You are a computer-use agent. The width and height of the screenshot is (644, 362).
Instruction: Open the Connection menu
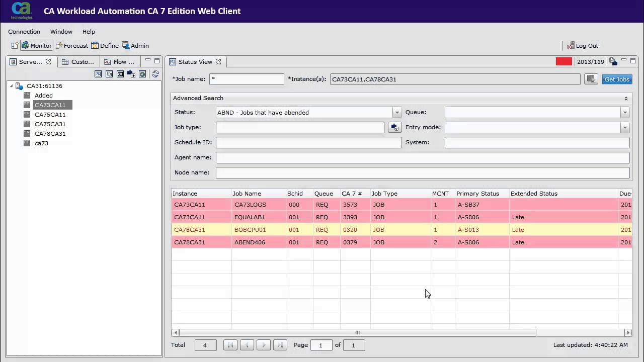(x=24, y=32)
